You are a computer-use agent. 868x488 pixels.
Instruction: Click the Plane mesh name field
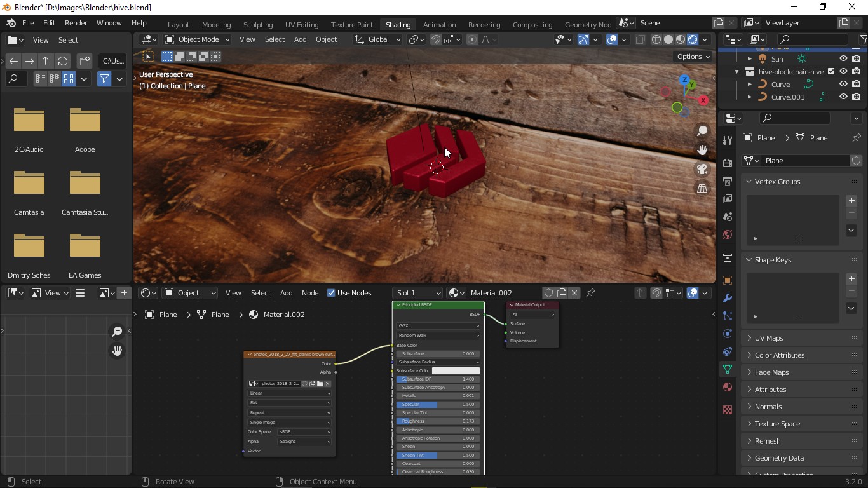[804, 161]
